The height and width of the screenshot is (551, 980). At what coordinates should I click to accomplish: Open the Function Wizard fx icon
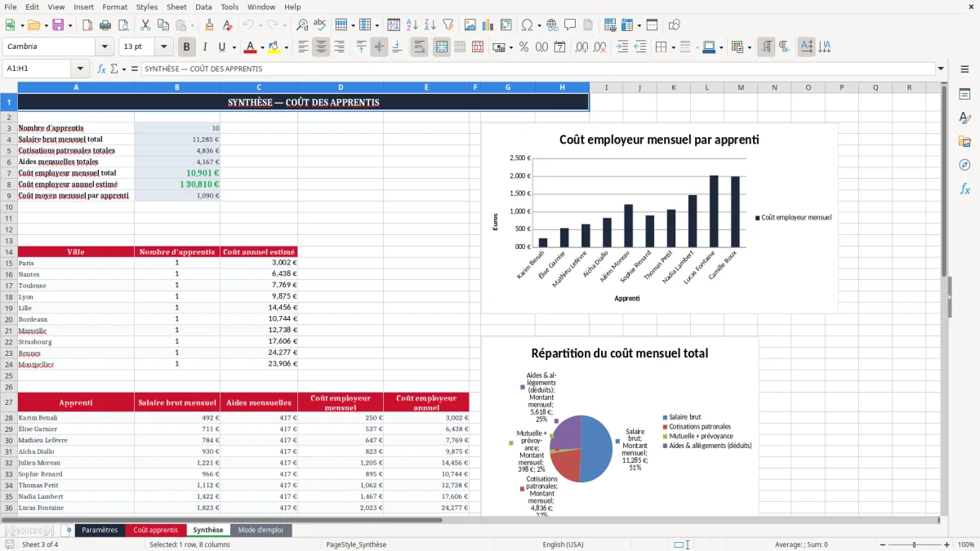102,69
